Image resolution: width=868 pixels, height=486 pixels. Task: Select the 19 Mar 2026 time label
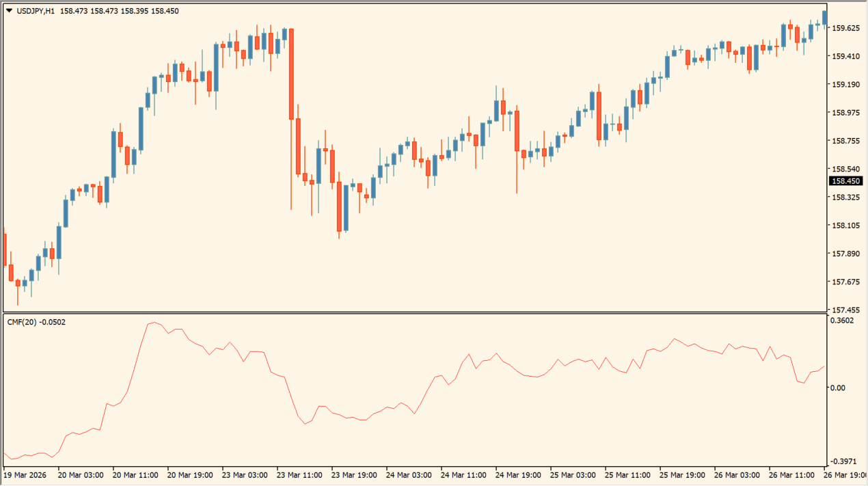pos(26,475)
